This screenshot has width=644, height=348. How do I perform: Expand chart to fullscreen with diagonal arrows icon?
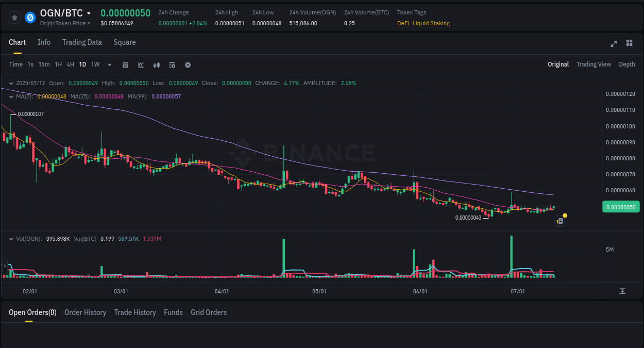[613, 44]
